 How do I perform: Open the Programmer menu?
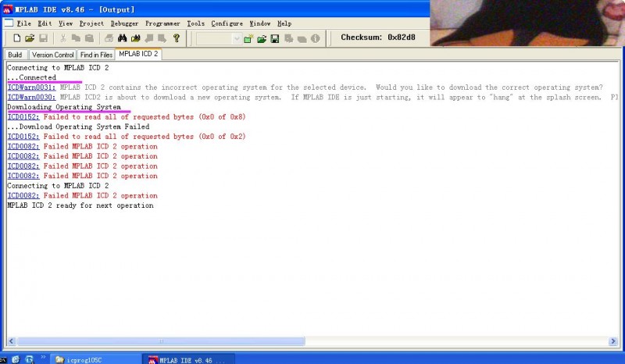pyautogui.click(x=162, y=23)
